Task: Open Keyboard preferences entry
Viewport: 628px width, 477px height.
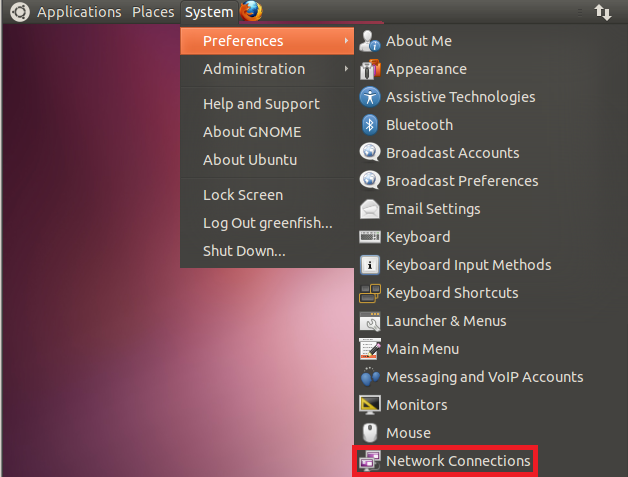Action: (x=491, y=237)
